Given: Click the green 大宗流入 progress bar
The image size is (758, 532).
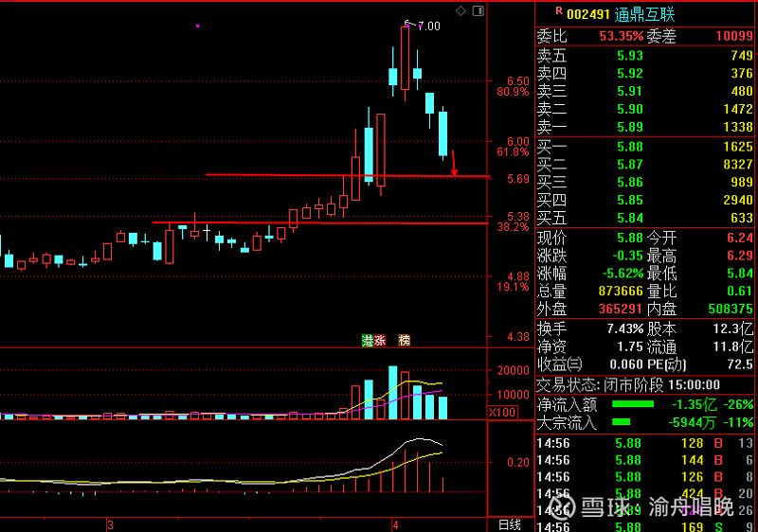Looking at the screenshot, I should (x=622, y=422).
